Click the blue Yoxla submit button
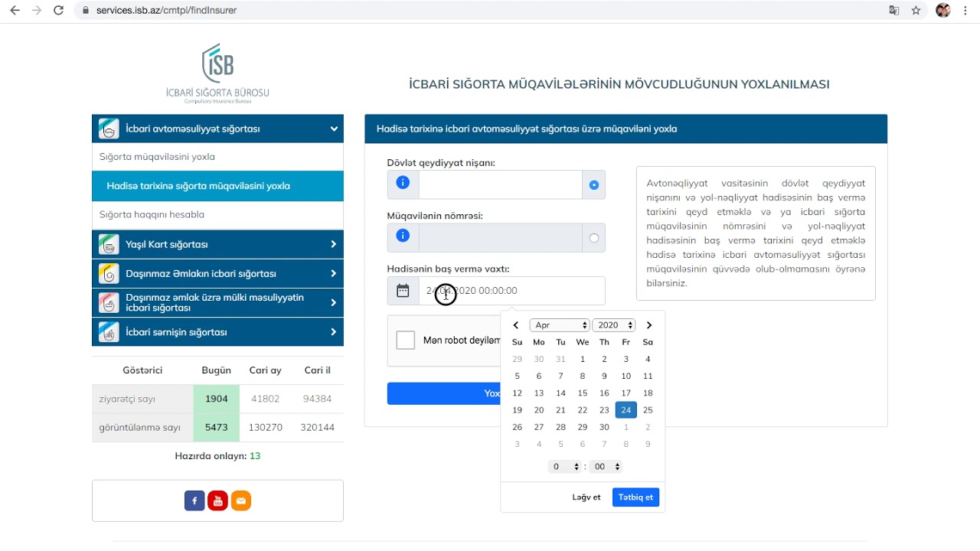Viewport: 980px width, 551px height. click(x=445, y=393)
